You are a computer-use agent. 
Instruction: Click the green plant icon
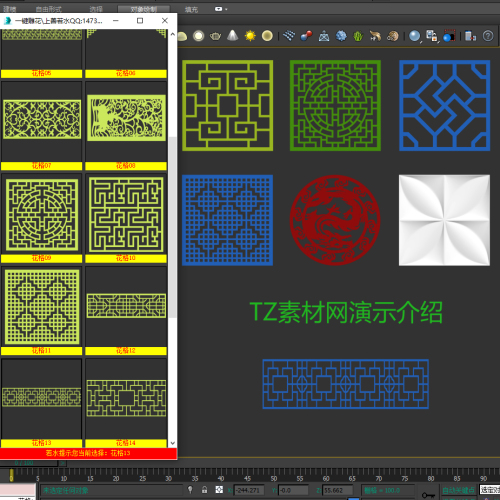(x=358, y=36)
